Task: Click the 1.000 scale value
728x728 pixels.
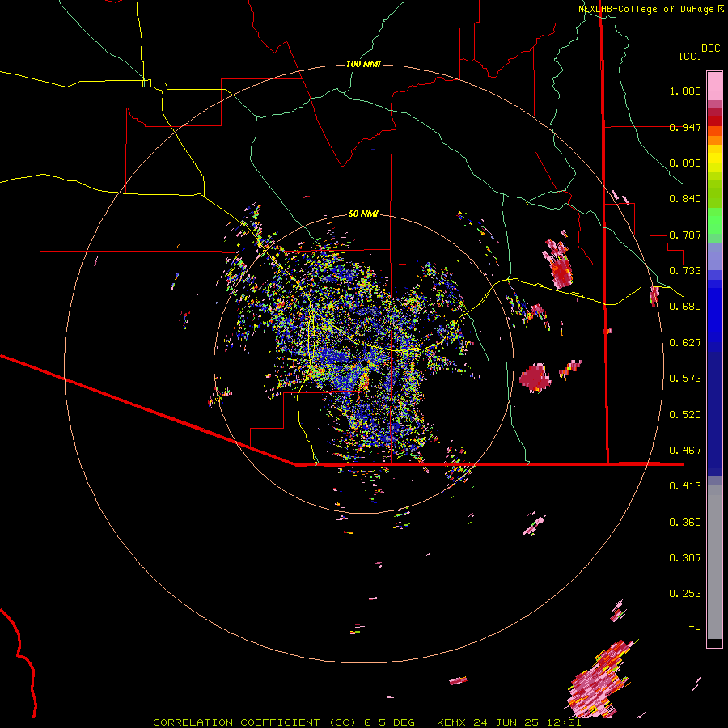Action: (x=685, y=91)
